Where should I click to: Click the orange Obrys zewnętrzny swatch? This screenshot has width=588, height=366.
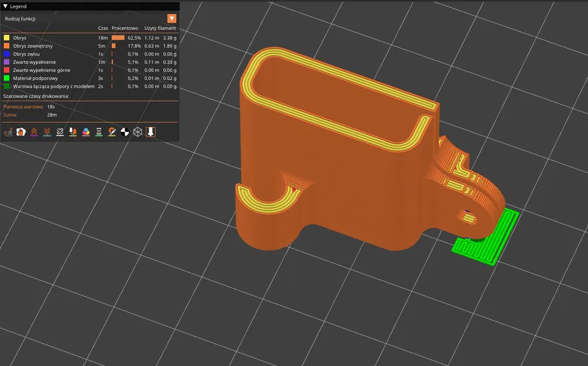pos(6,46)
